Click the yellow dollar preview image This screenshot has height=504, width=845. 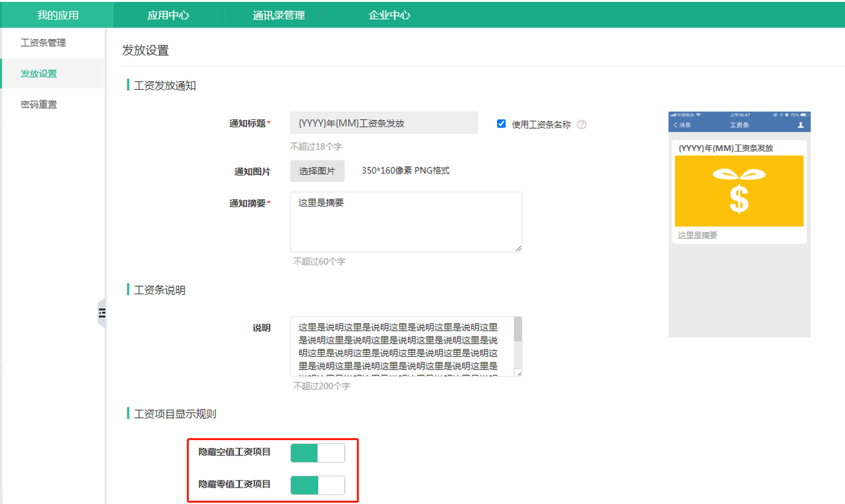click(x=739, y=191)
